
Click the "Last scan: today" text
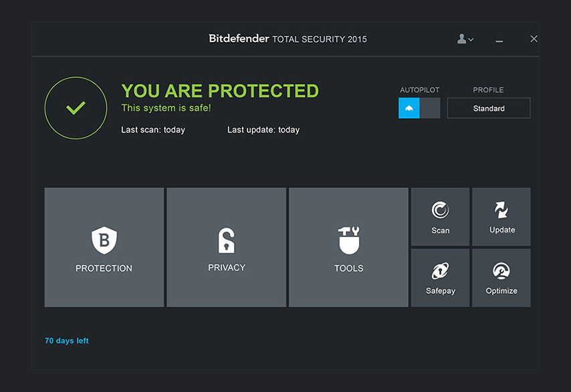coord(152,130)
